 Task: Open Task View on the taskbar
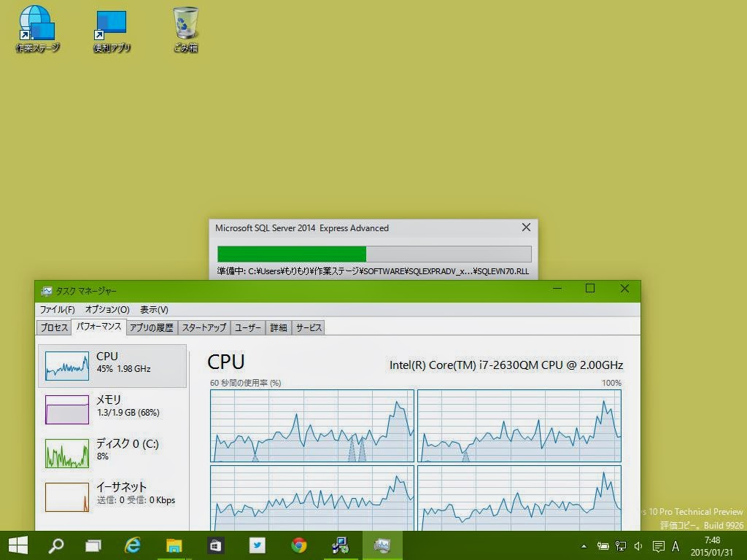click(93, 545)
